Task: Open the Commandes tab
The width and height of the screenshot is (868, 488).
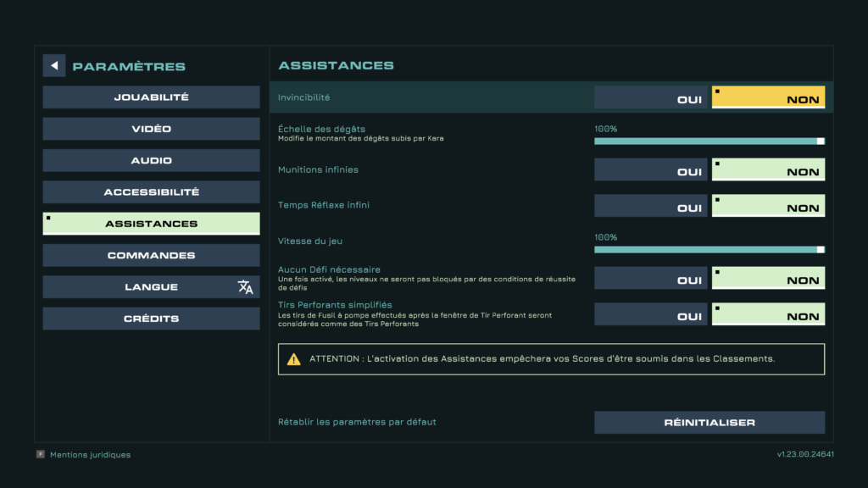Action: tap(151, 256)
